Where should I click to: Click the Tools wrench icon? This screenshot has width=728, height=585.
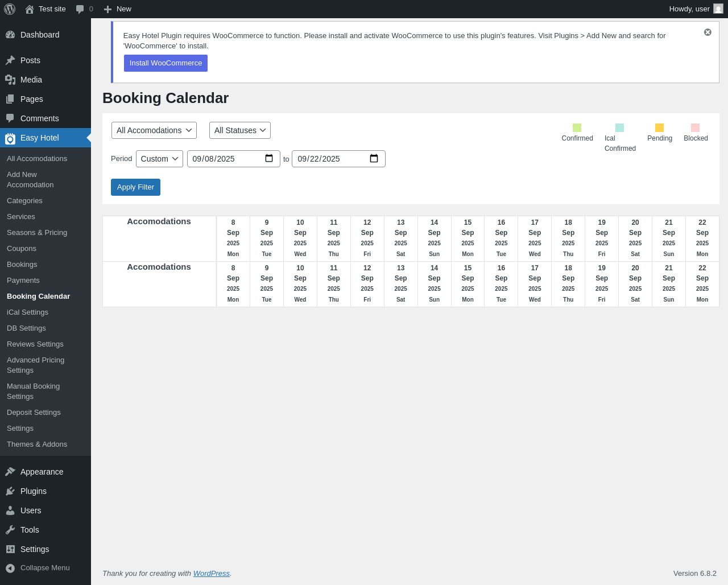point(10,530)
